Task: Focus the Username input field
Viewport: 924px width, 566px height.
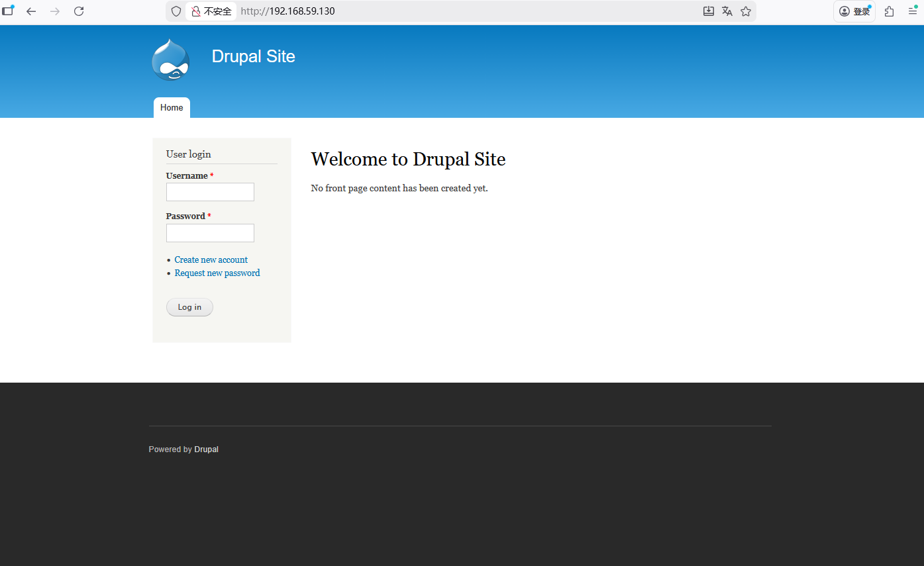Action: coord(210,192)
